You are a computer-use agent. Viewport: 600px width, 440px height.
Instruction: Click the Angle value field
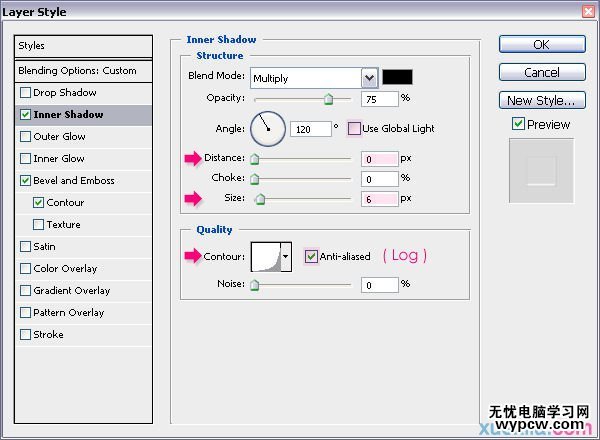[311, 129]
